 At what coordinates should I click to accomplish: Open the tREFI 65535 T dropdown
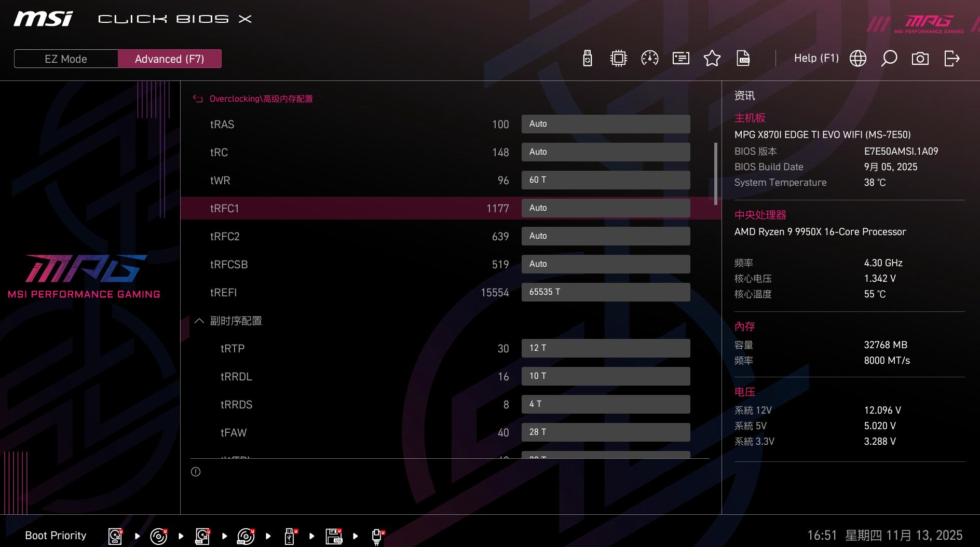(605, 292)
